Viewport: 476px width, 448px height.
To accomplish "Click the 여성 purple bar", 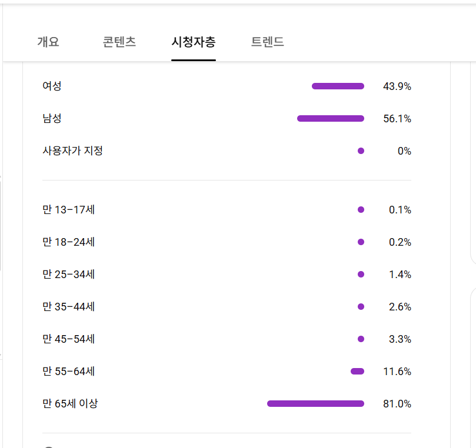I will pyautogui.click(x=338, y=86).
